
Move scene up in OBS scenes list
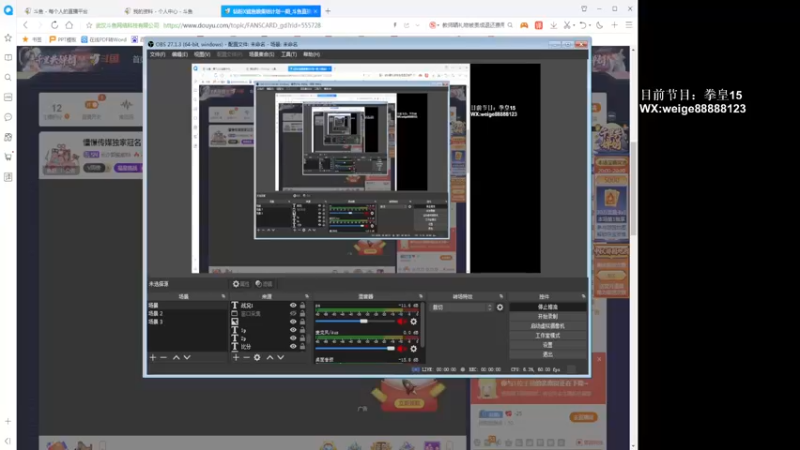tap(176, 358)
